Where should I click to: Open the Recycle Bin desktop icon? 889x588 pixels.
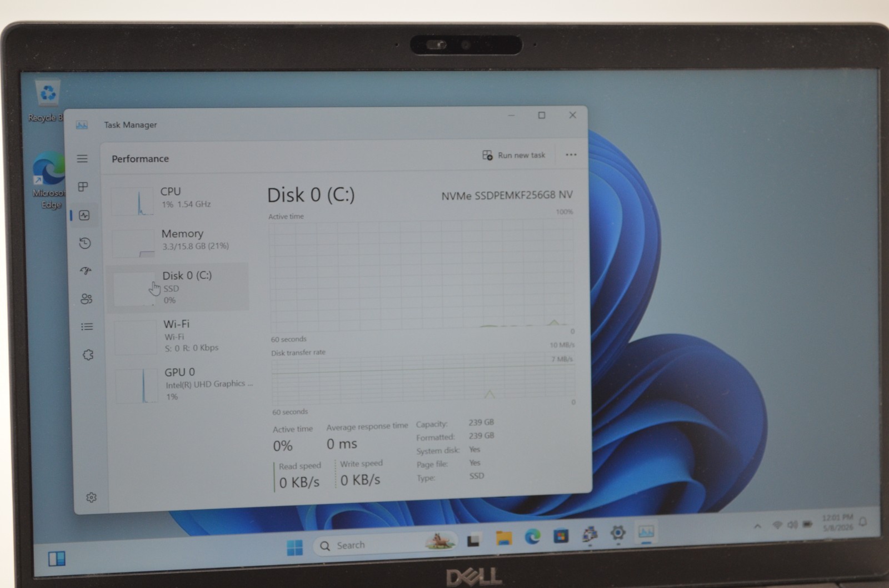pos(47,101)
